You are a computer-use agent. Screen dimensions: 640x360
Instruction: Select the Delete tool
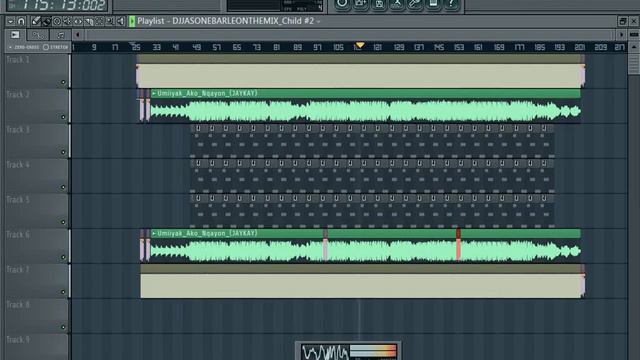pyautogui.click(x=57, y=21)
